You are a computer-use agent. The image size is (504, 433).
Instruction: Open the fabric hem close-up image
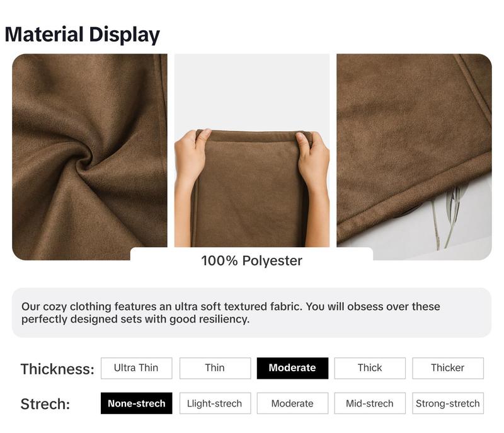point(415,157)
